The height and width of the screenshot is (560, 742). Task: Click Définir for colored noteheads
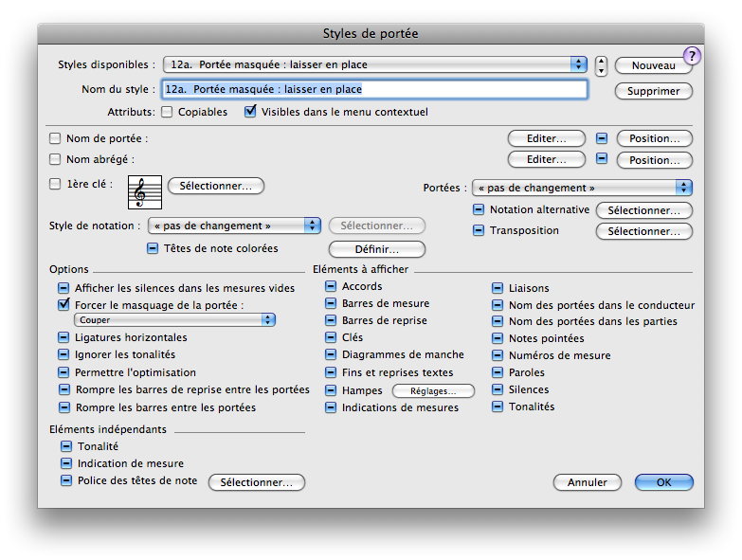pyautogui.click(x=377, y=249)
